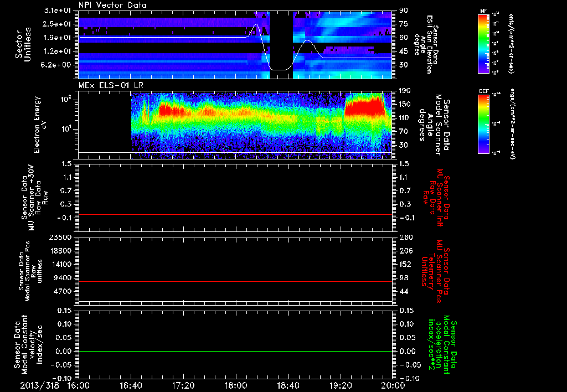Click the red line in the scanner position panel

pyautogui.click(x=235, y=281)
